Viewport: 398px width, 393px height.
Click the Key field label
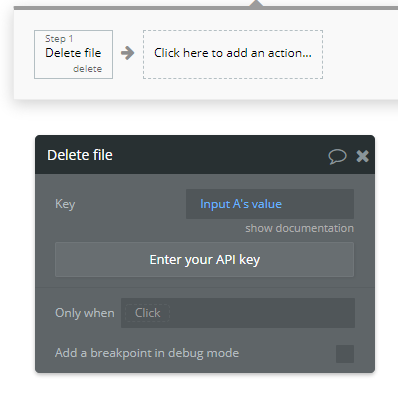pyautogui.click(x=65, y=204)
